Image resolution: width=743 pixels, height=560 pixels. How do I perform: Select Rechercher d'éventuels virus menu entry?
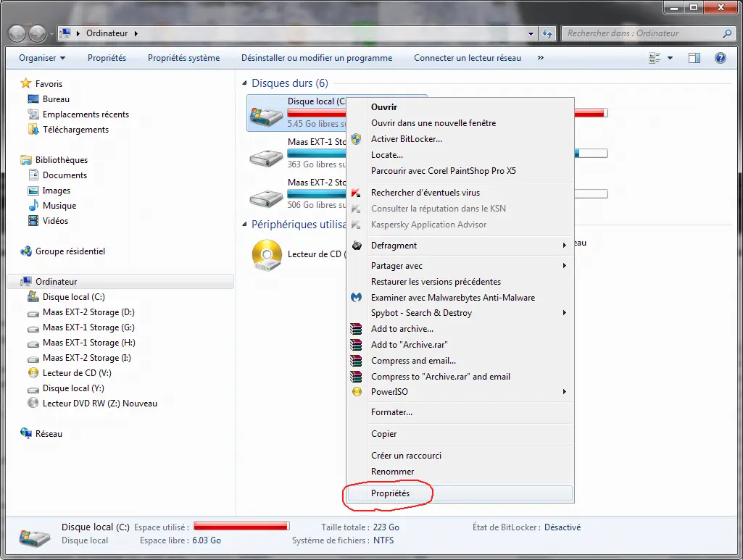click(460, 193)
